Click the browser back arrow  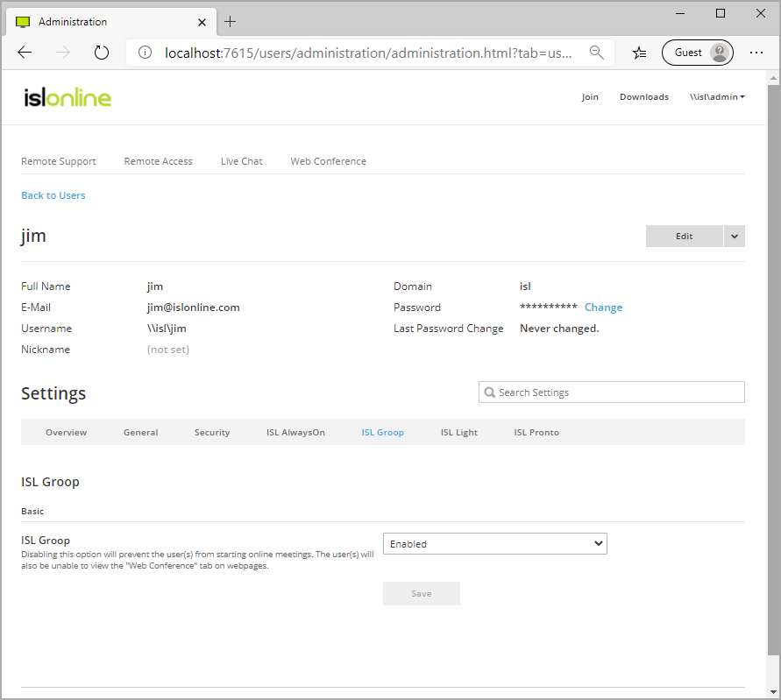tap(25, 53)
